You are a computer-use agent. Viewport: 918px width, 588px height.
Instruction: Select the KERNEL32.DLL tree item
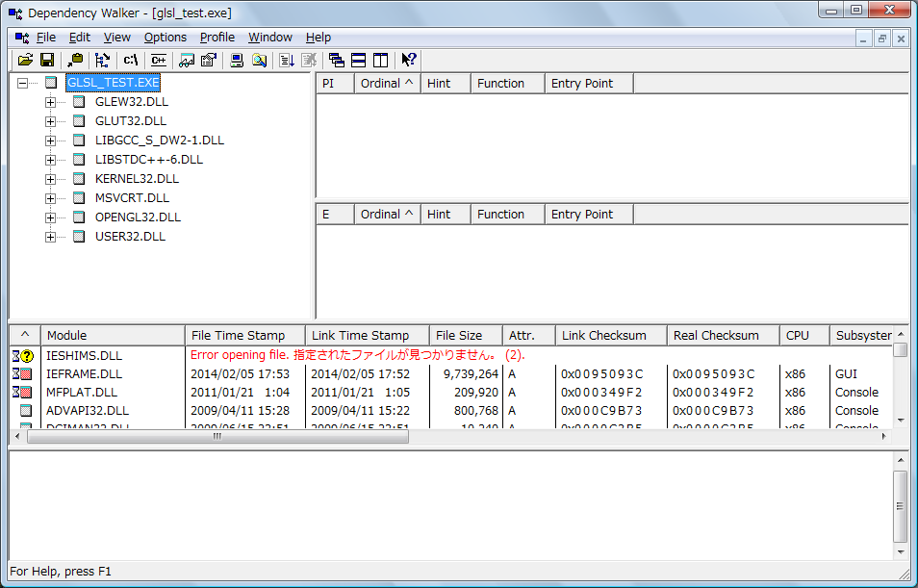[137, 179]
